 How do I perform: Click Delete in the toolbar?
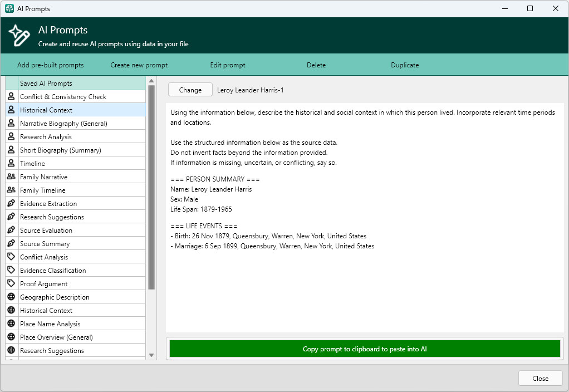(316, 65)
